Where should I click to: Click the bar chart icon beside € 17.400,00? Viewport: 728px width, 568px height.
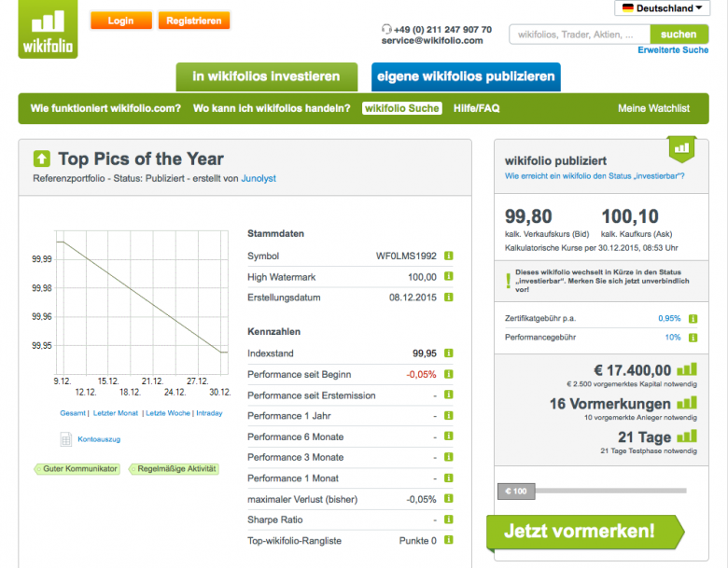tap(687, 369)
